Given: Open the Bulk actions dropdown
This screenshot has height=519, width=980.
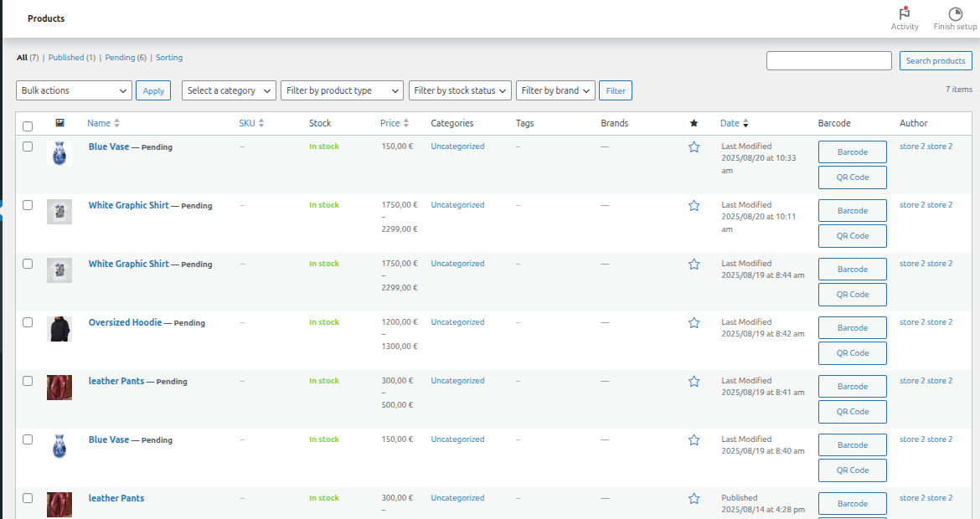Looking at the screenshot, I should (x=73, y=90).
